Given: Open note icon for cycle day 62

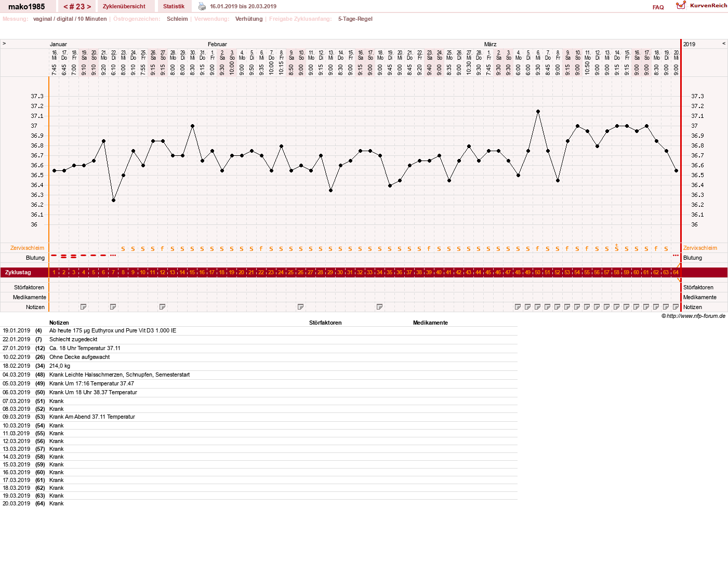Looking at the screenshot, I should (656, 307).
